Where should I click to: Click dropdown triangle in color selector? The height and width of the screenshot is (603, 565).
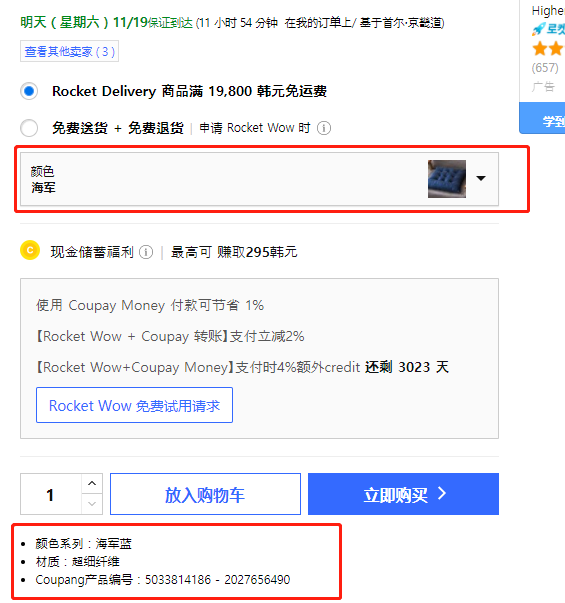pyautogui.click(x=481, y=178)
